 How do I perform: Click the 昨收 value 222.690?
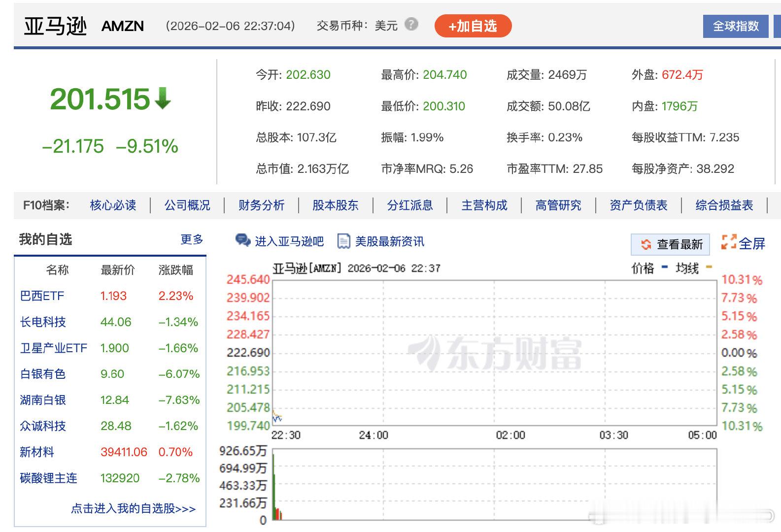coord(308,106)
